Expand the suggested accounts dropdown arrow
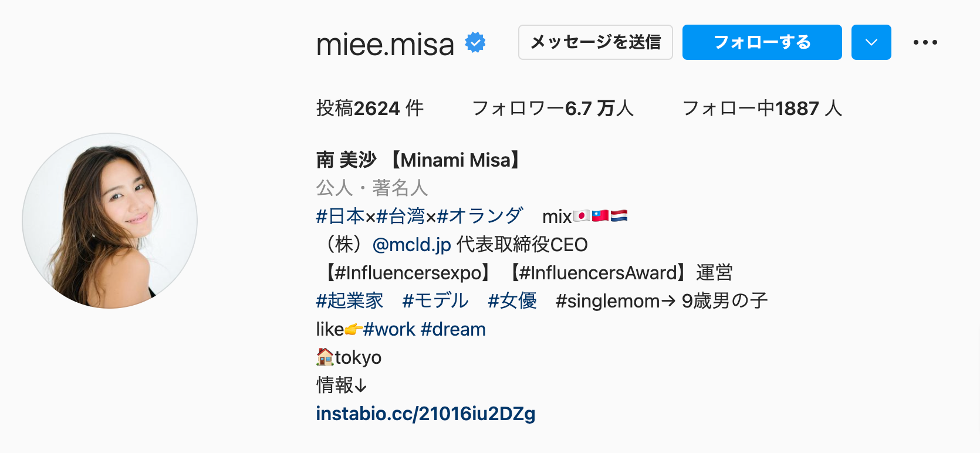The width and height of the screenshot is (980, 453). coord(871,42)
